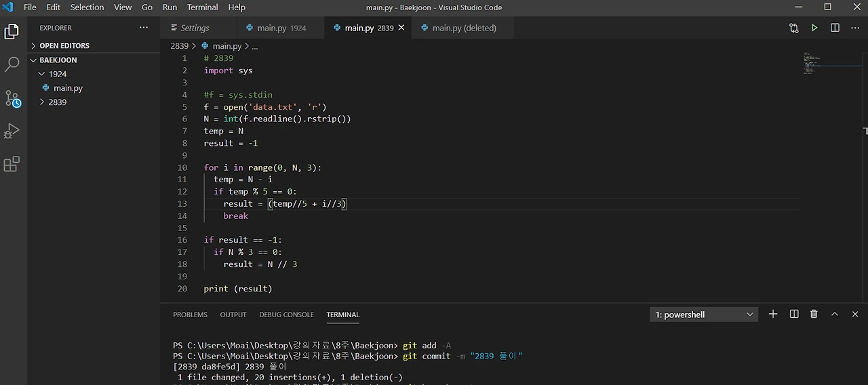Click the 'if result == -1:' line
This screenshot has height=385, width=868.
[x=243, y=240]
